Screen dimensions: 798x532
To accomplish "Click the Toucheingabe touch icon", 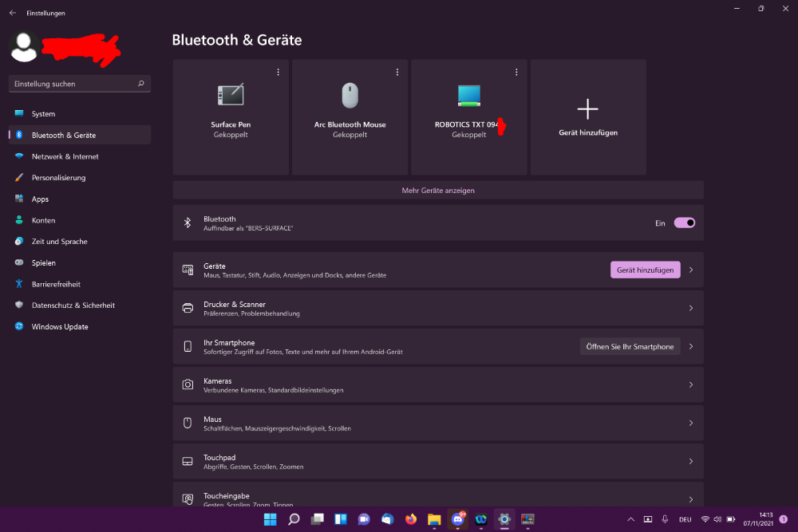I will 188,499.
